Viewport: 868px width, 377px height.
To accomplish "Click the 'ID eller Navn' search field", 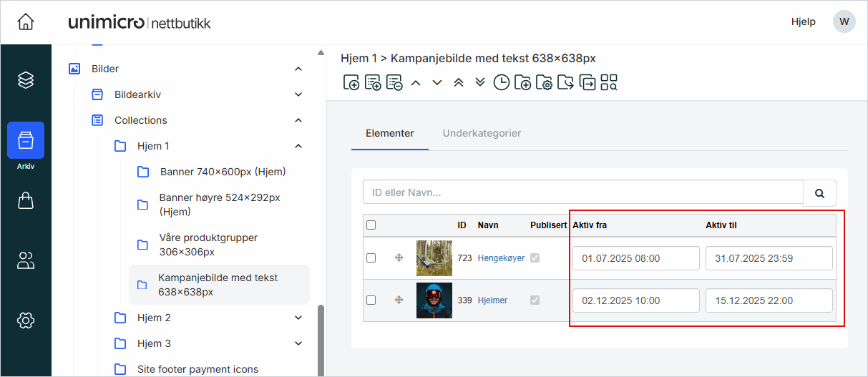I will 582,192.
